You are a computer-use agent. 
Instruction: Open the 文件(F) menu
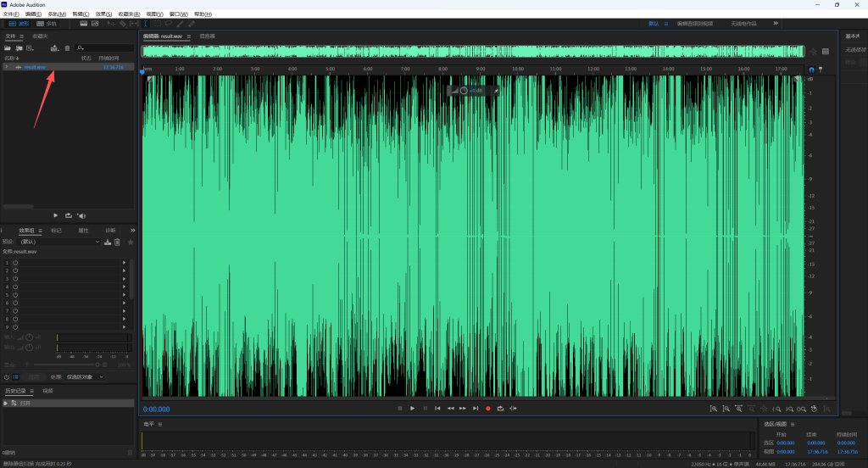click(x=11, y=14)
